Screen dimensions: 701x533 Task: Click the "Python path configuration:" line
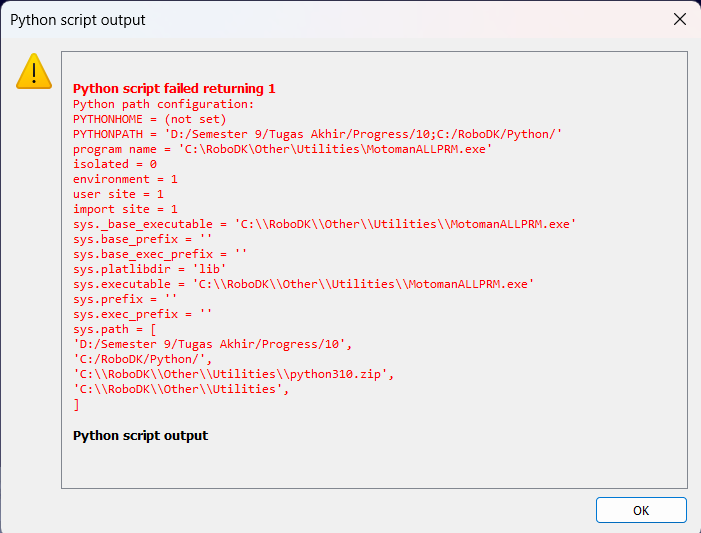(x=163, y=104)
